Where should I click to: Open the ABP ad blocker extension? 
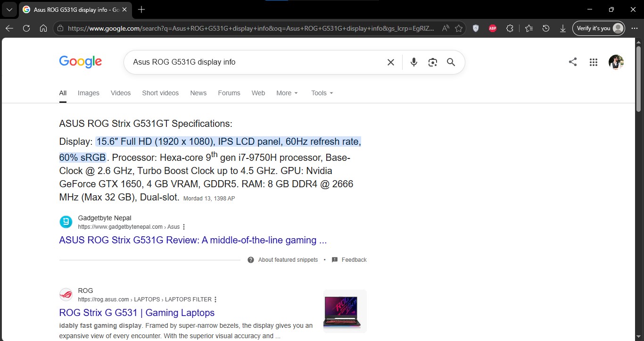point(493,28)
